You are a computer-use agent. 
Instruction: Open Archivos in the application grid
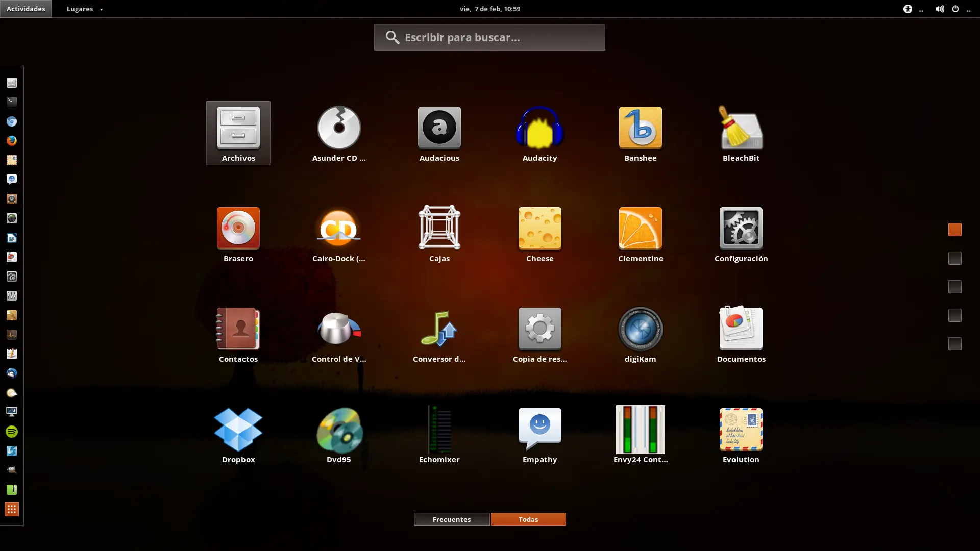[238, 133]
